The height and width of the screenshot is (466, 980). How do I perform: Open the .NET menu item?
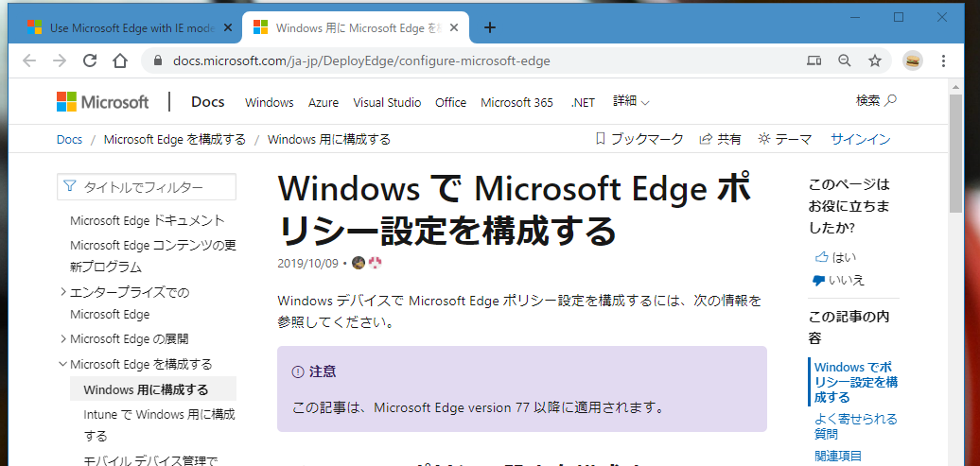point(583,102)
